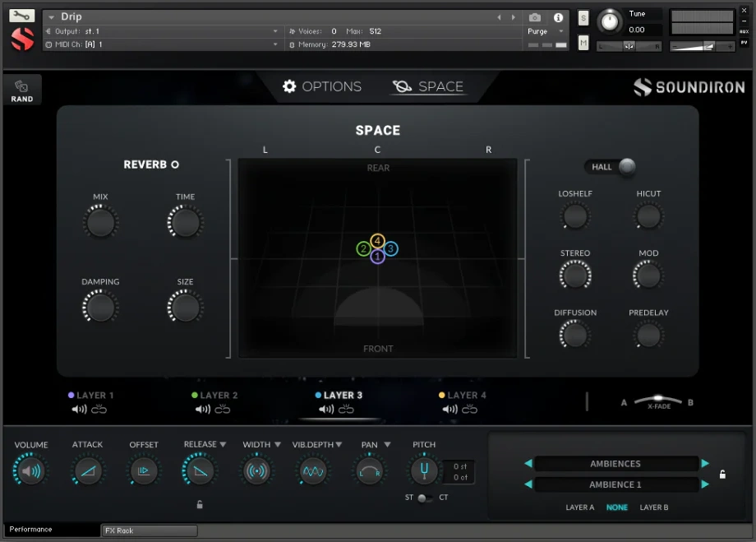Viewport: 756px width, 542px height.
Task: Open the FX Rack tab
Action: 149,530
